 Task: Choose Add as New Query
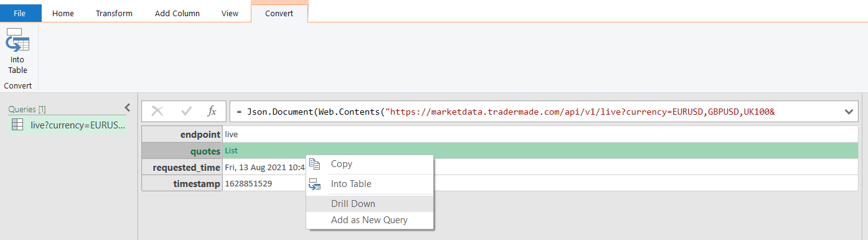click(x=370, y=220)
